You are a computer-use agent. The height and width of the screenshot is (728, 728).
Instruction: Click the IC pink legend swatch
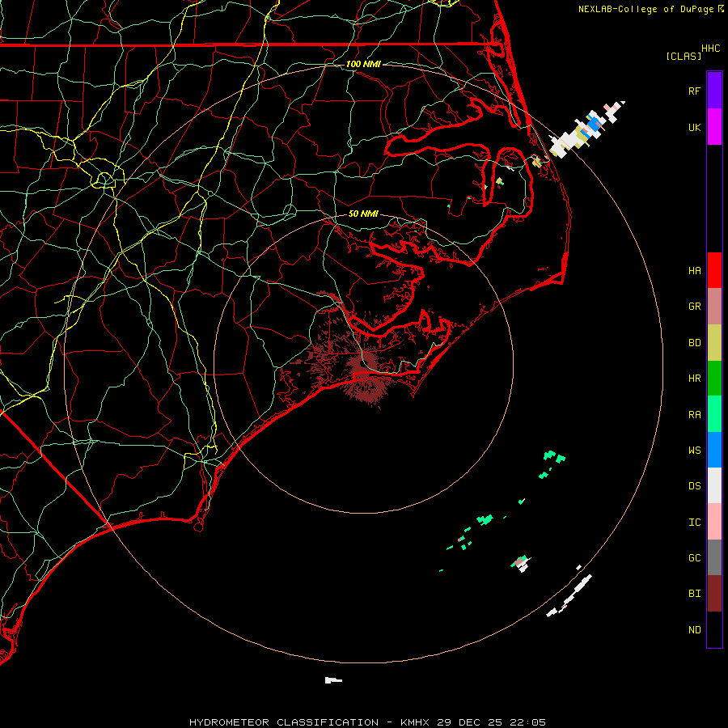point(714,522)
